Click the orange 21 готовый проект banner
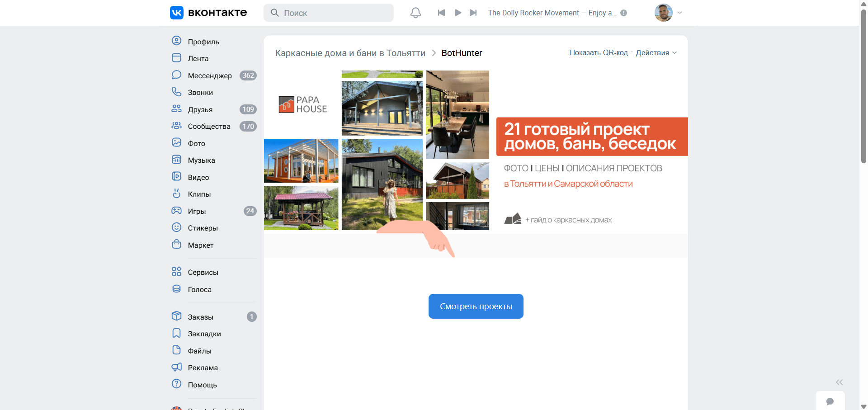This screenshot has width=868, height=410. 592,137
